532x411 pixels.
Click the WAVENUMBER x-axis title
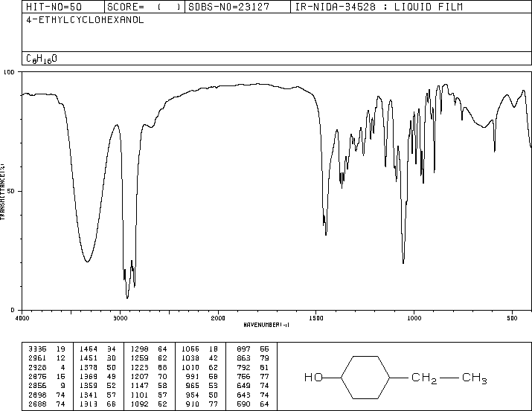click(266, 325)
